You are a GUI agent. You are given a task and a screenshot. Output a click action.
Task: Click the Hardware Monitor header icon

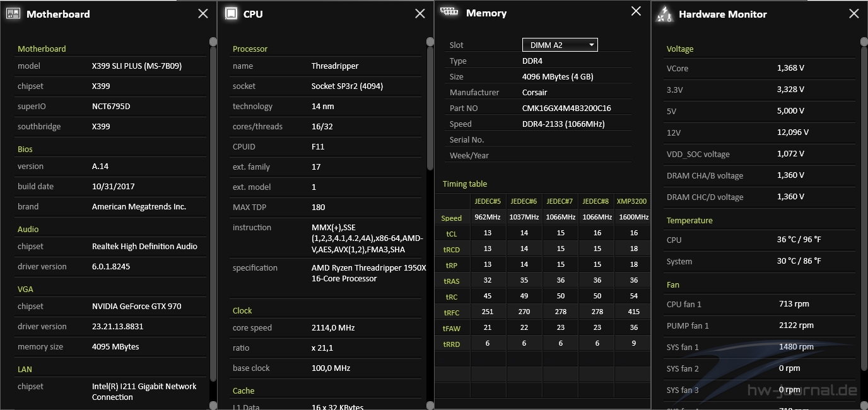[x=664, y=14]
